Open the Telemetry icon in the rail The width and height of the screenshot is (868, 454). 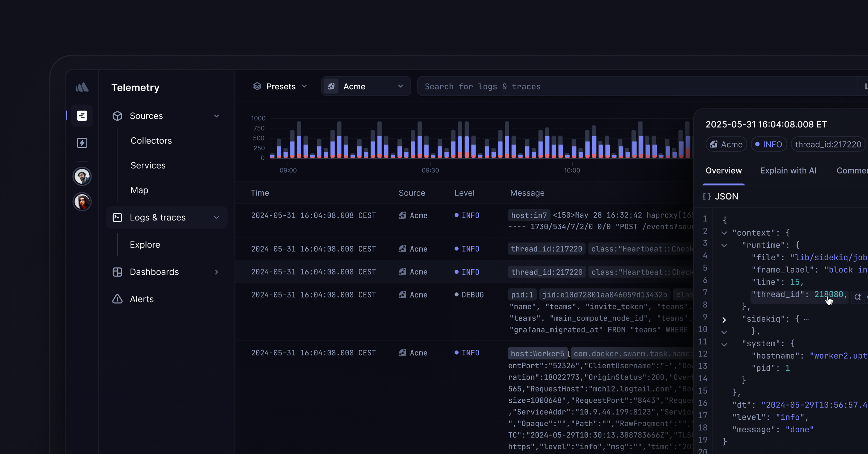click(x=82, y=116)
